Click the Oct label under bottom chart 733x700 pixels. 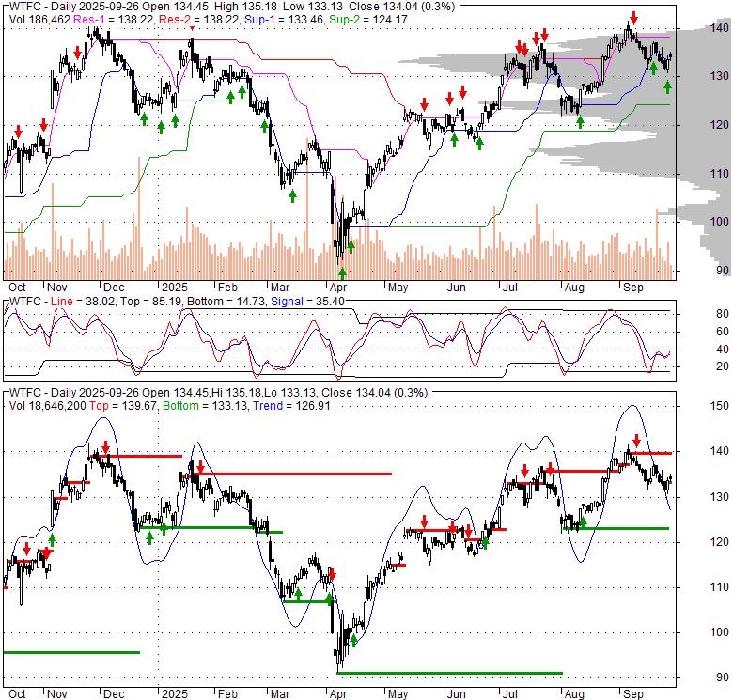17,694
